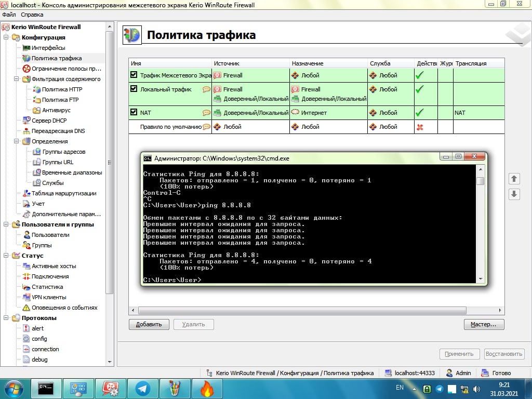The height and width of the screenshot is (399, 532).
Task: Click the cmd window vertical scrollbar thumb
Action: [480, 181]
